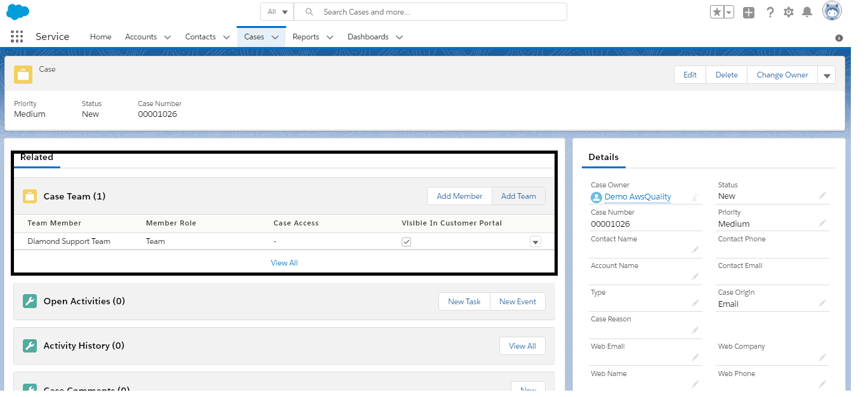868x397 pixels.
Task: Click the Add Member button
Action: (x=459, y=196)
